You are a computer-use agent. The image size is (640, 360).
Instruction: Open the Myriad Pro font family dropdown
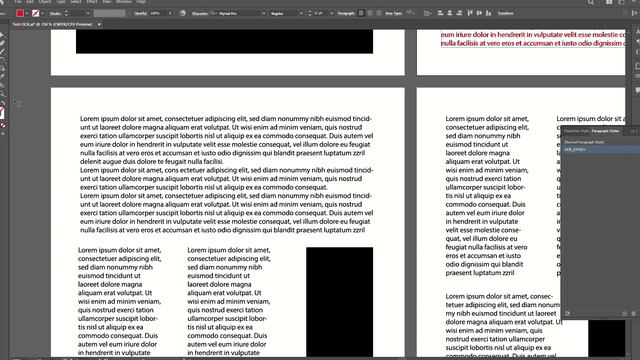(x=263, y=13)
